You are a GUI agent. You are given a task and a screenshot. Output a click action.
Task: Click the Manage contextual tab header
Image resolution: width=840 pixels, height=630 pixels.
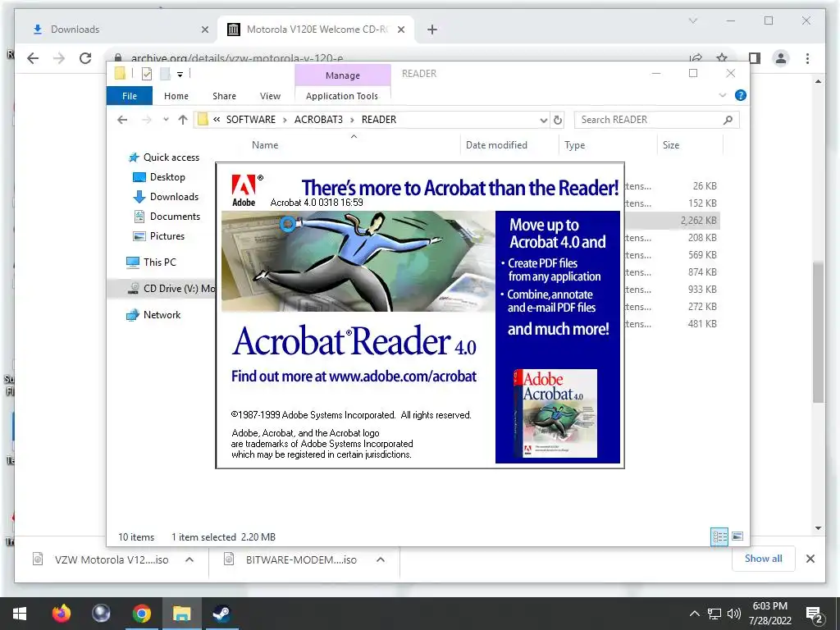pos(343,75)
